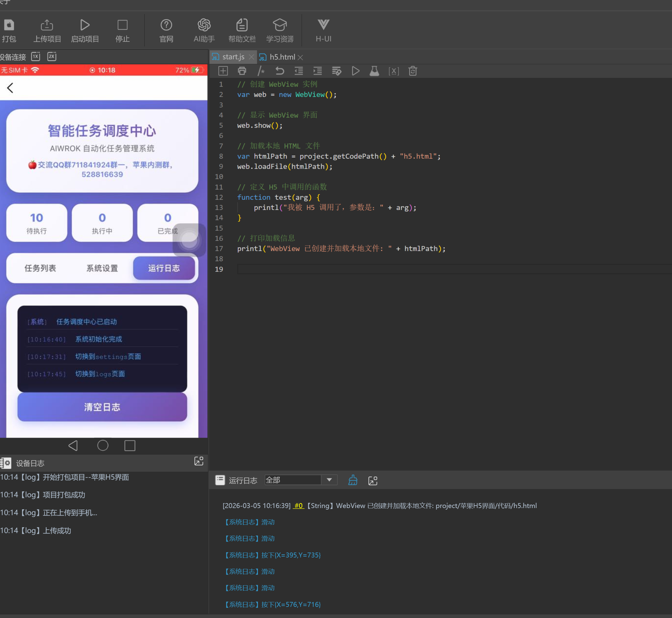The height and width of the screenshot is (618, 672).
Task: Switch to the h5.html tab
Action: (x=282, y=57)
